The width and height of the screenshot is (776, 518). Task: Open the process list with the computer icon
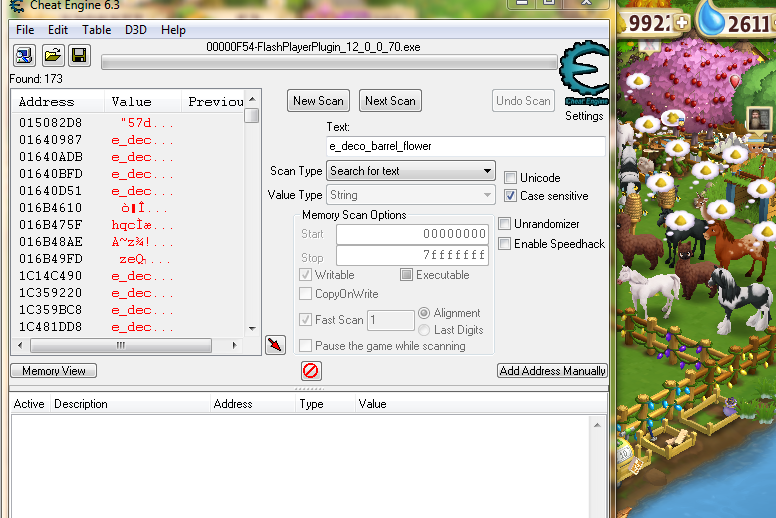[x=24, y=55]
